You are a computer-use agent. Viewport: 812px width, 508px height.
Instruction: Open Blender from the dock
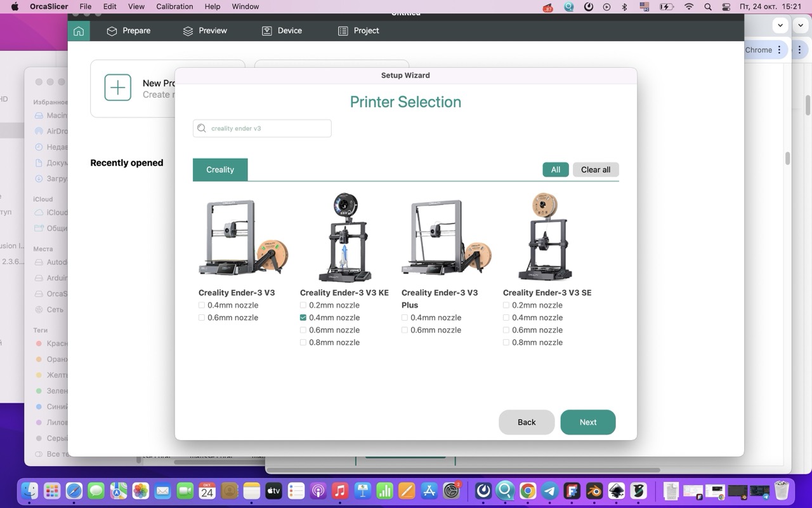click(594, 491)
